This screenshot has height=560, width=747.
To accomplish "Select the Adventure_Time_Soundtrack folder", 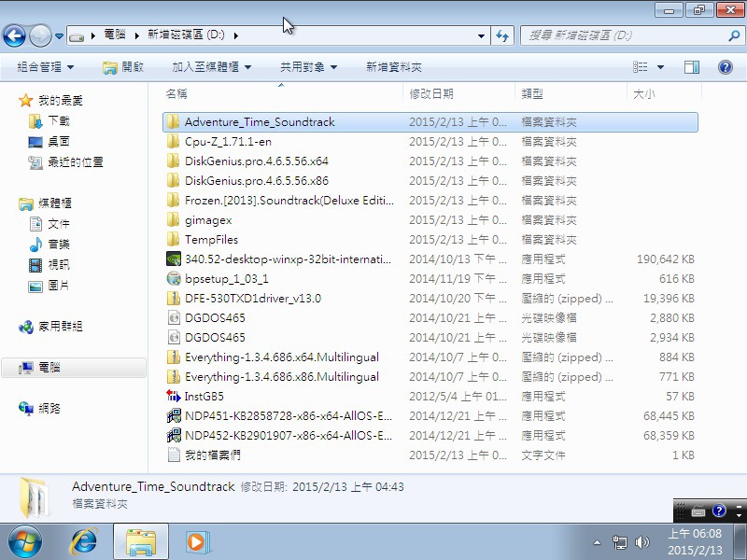I will [430, 122].
